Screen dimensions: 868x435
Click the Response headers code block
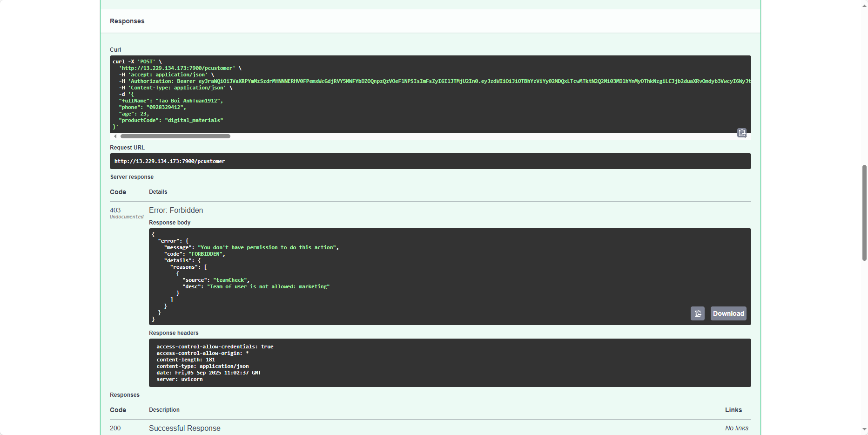[x=449, y=363]
